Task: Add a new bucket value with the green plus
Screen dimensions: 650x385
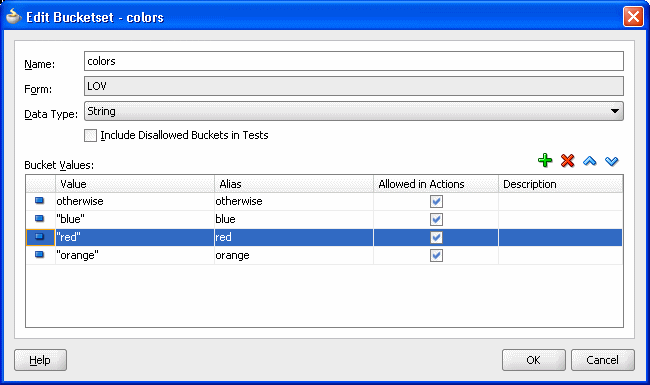Action: click(x=545, y=160)
